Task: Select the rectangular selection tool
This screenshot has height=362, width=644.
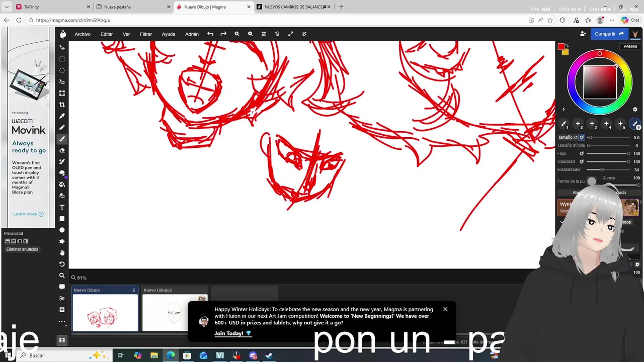Action: [62, 59]
